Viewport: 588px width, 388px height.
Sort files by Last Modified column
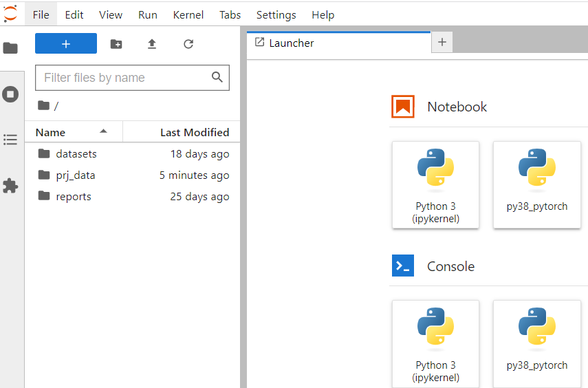(x=194, y=132)
